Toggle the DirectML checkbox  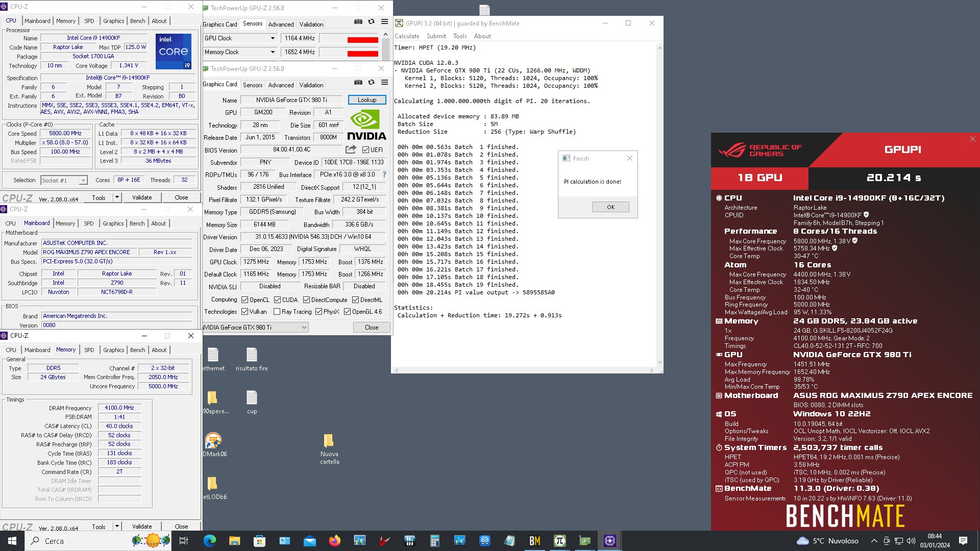pyautogui.click(x=355, y=300)
